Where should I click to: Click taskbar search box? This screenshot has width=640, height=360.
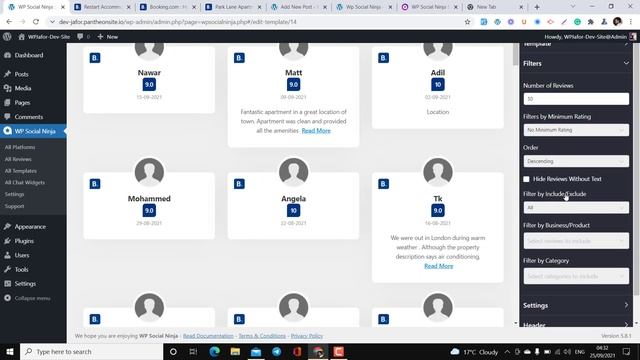tap(91, 351)
